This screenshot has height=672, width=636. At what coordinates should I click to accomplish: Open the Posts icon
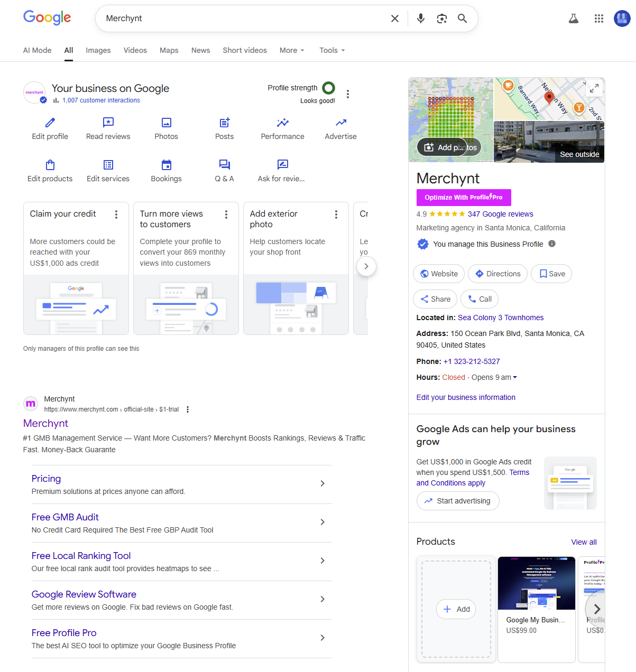pyautogui.click(x=225, y=123)
